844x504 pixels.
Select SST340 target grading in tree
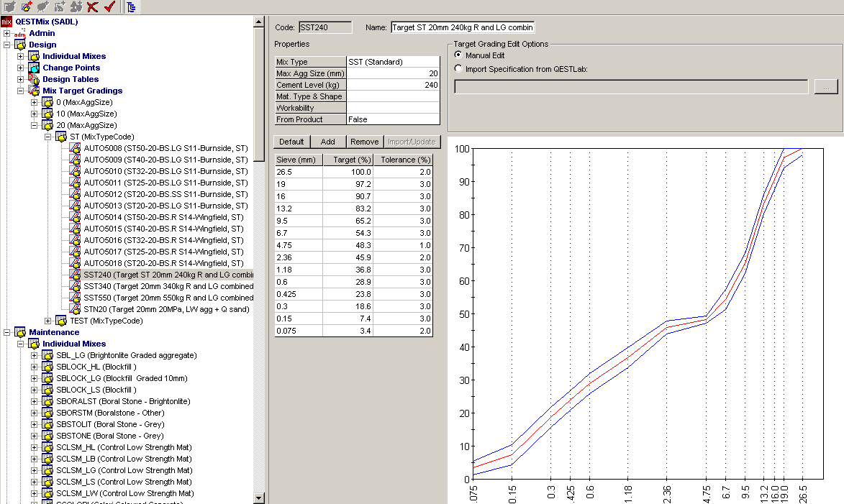pos(168,286)
